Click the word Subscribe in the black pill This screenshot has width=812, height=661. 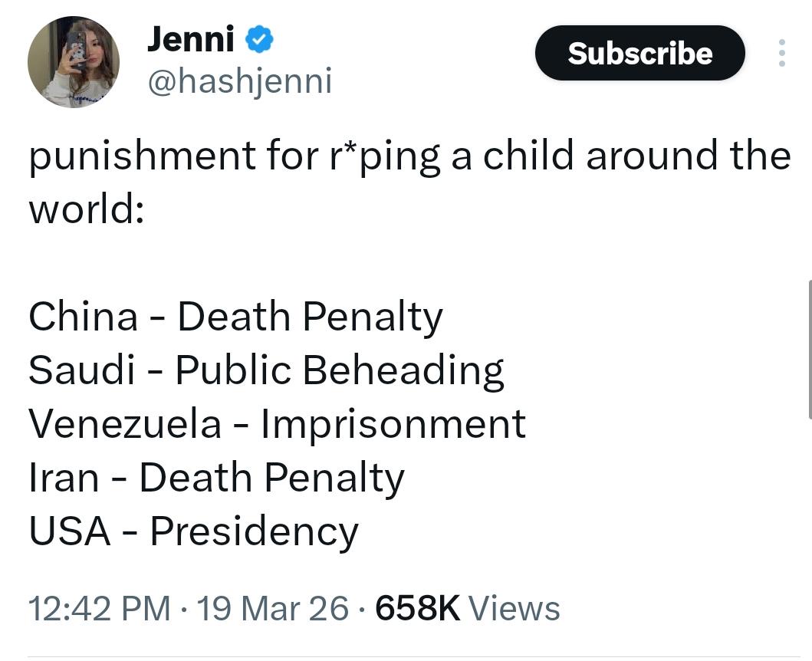pos(639,53)
